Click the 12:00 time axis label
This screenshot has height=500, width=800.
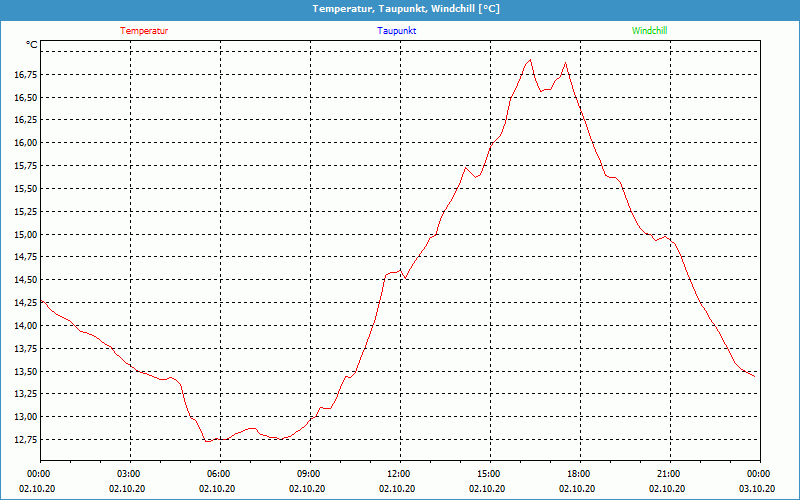click(399, 474)
